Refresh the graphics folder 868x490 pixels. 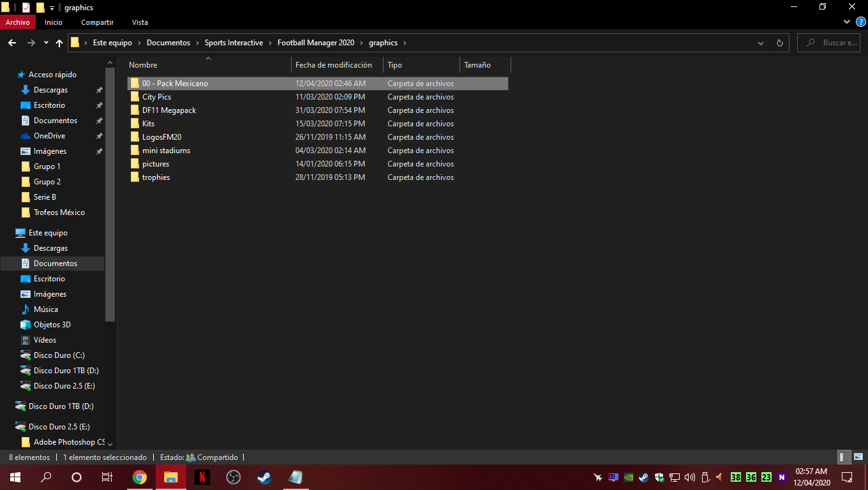point(779,43)
